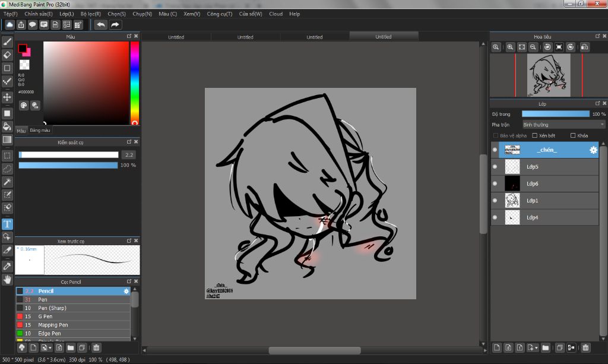This screenshot has width=608, height=364.
Task: Open the Layer panel's add-layer dropdown arrow
Action: 536,348
